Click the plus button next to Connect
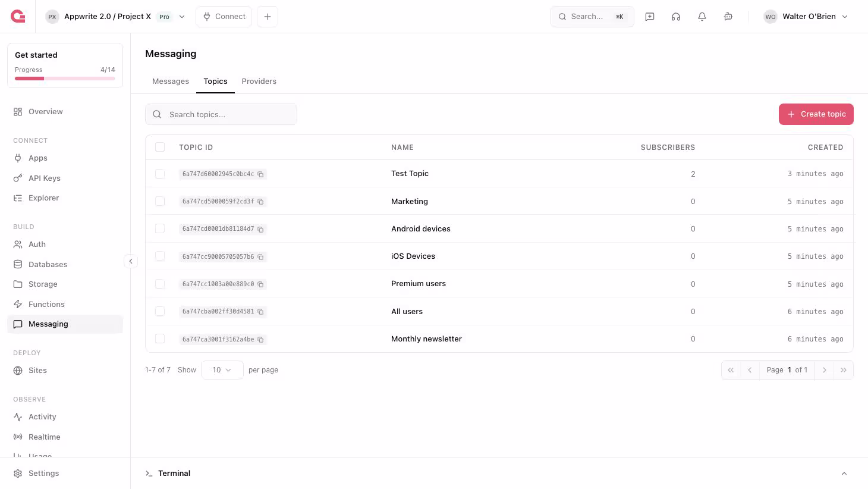The height and width of the screenshot is (489, 868). tap(268, 17)
